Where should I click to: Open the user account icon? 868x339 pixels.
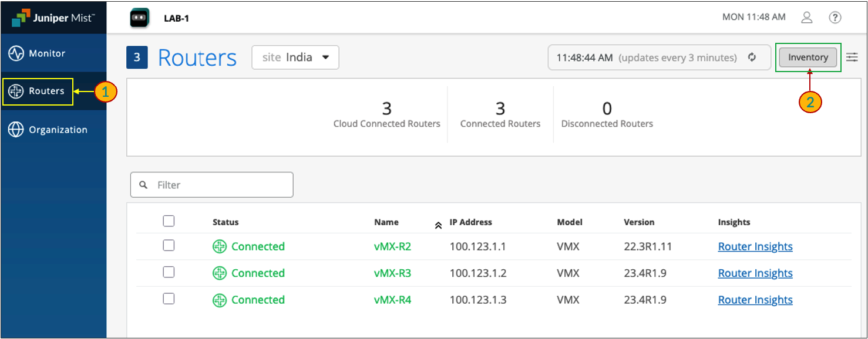pyautogui.click(x=807, y=18)
